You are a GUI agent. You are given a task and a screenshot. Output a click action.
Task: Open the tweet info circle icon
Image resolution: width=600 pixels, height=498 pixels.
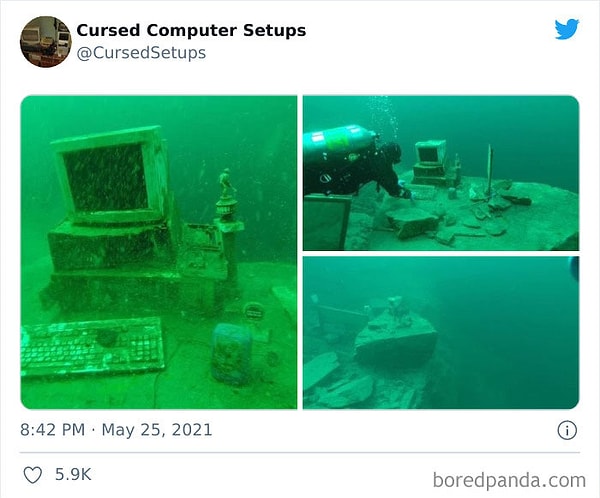(x=567, y=430)
